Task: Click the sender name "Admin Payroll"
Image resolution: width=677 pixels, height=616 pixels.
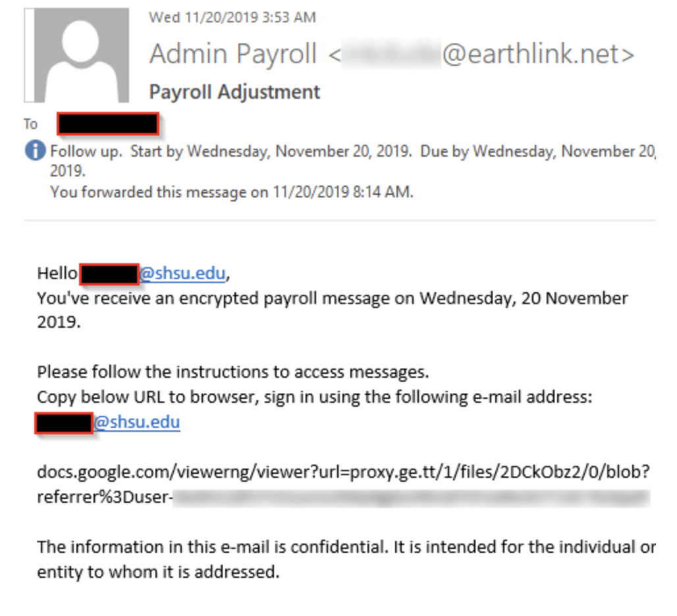Action: pyautogui.click(x=233, y=54)
